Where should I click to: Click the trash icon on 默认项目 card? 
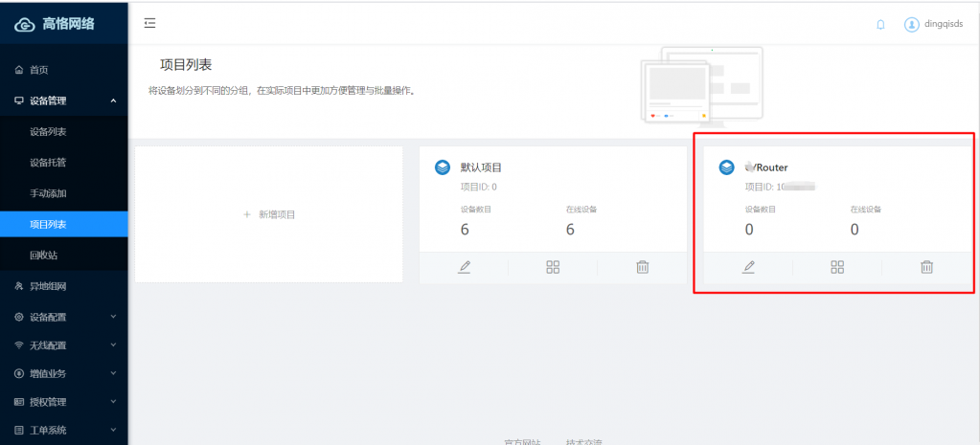click(x=643, y=267)
